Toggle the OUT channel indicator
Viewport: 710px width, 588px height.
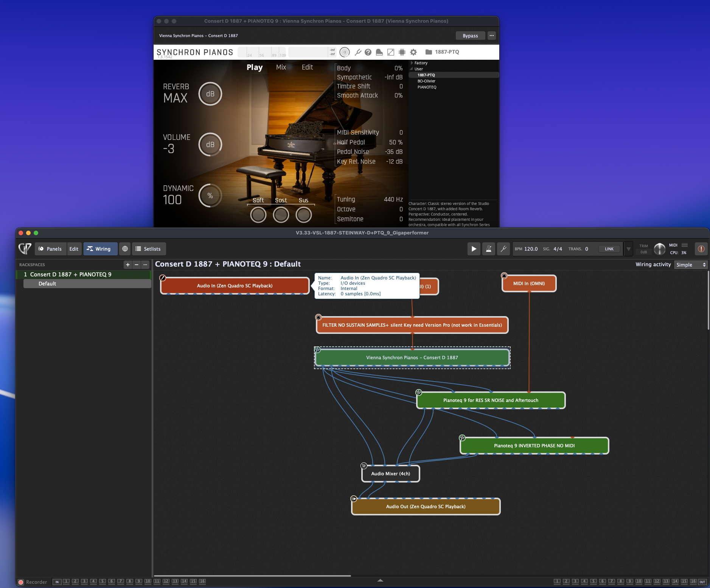click(702, 582)
